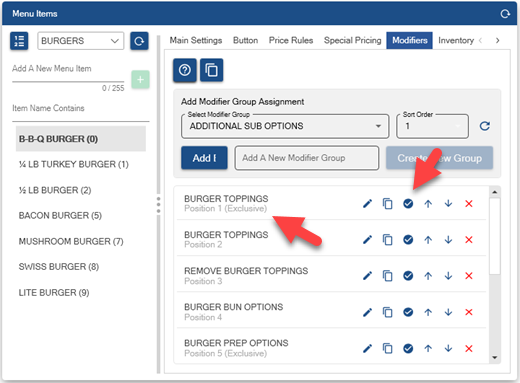Screen dimensions: 520x383
Task: Open the Price Rules tab
Action: coord(291,40)
